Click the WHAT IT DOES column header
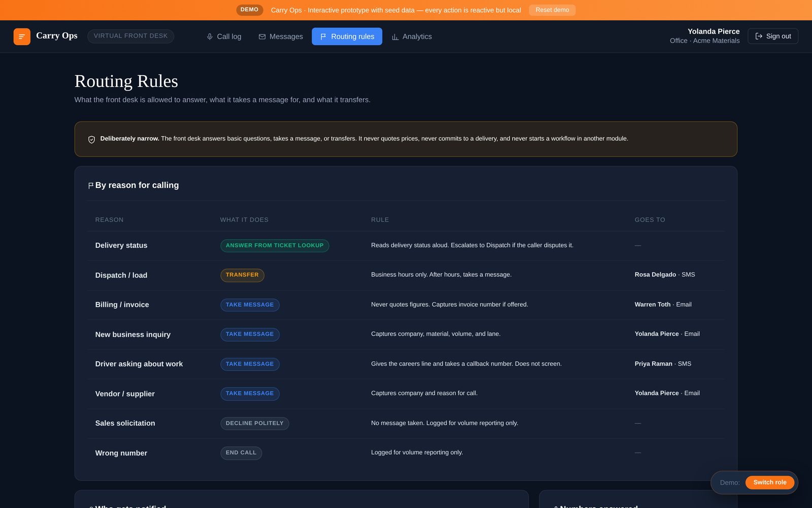812x508 pixels. [244, 220]
